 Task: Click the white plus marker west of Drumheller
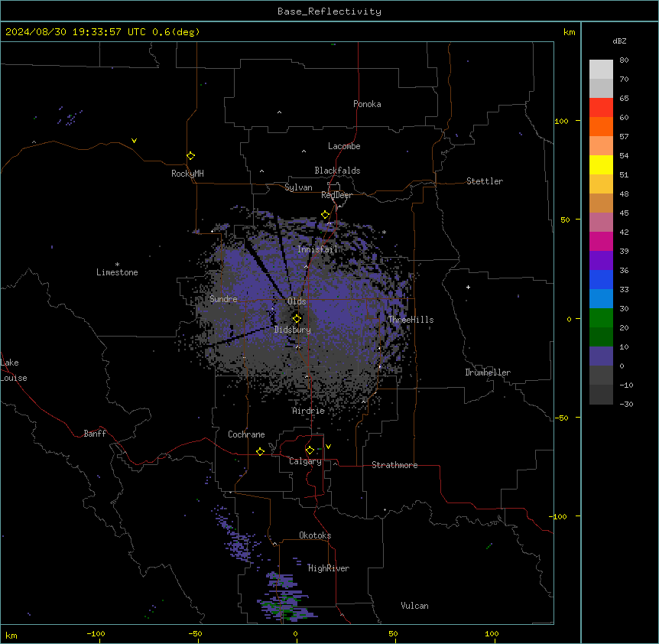tap(468, 287)
